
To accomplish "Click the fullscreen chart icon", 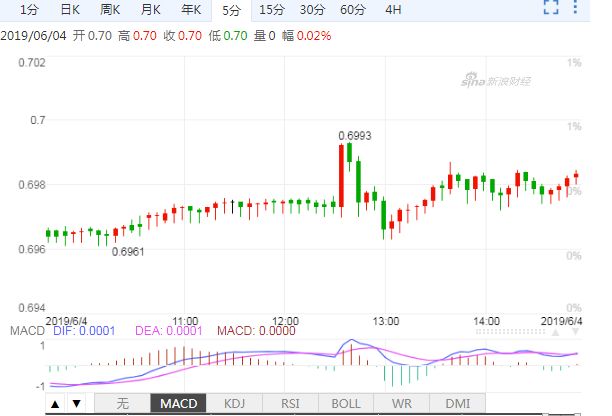I will [549, 10].
